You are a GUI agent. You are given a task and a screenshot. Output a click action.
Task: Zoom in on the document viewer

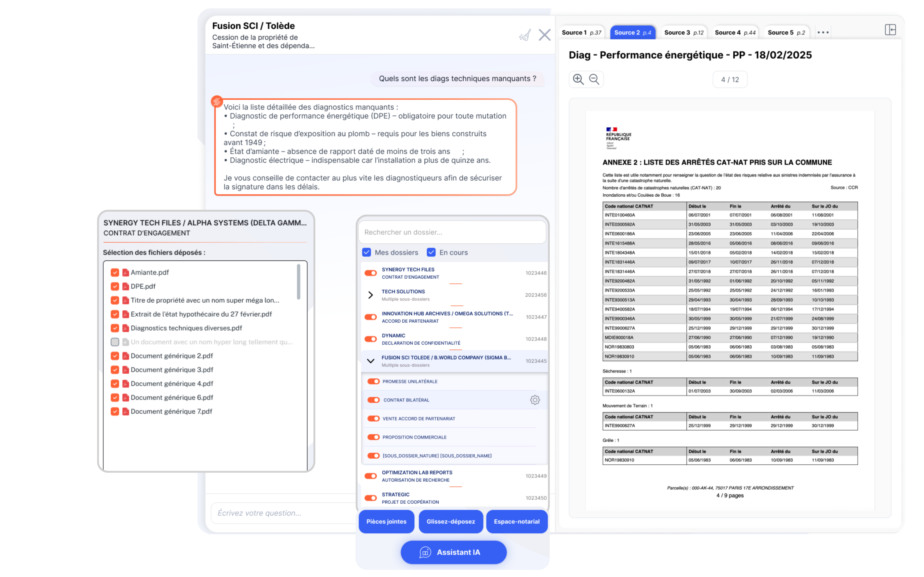coord(578,79)
